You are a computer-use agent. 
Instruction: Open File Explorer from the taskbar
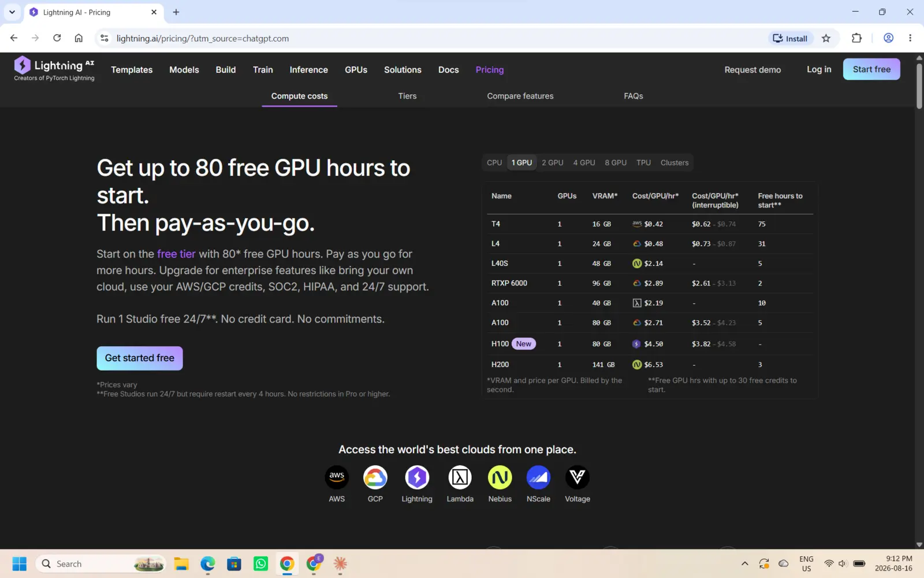(181, 564)
